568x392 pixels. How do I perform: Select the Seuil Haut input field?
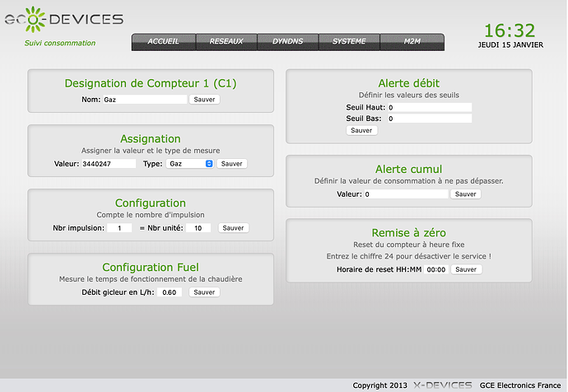click(x=429, y=107)
